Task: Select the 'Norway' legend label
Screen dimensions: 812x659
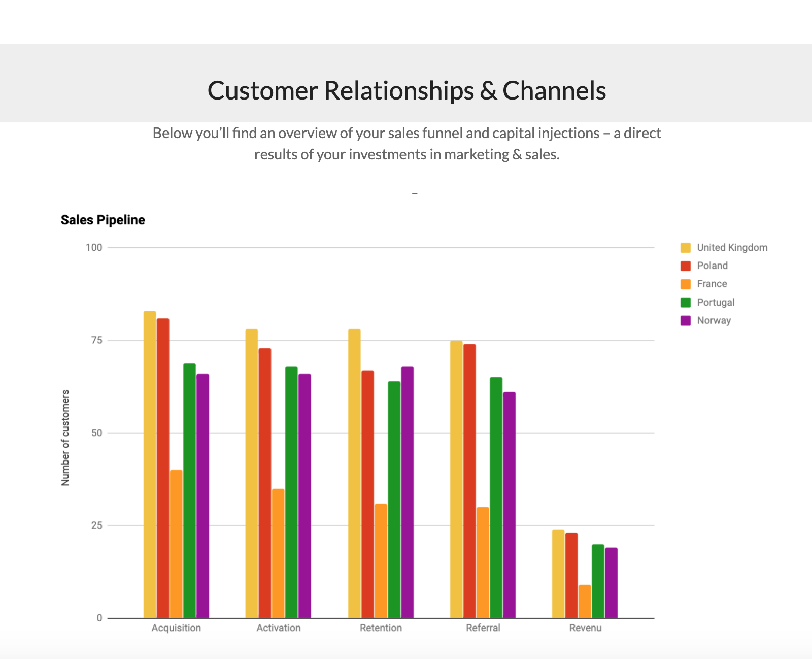Action: [x=714, y=320]
